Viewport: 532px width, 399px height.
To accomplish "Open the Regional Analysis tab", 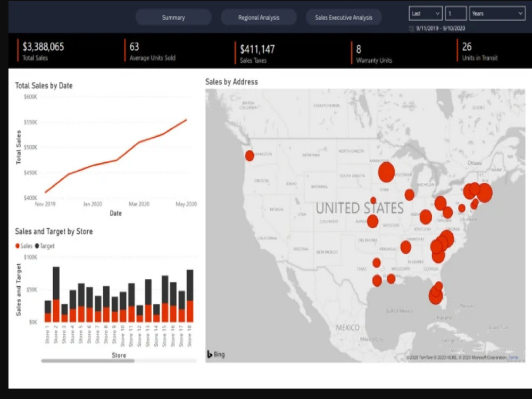I will pyautogui.click(x=259, y=17).
